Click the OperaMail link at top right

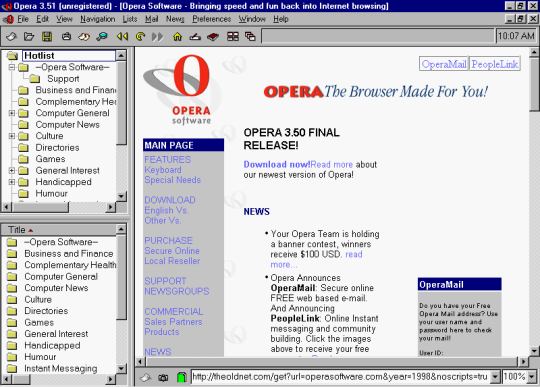444,64
